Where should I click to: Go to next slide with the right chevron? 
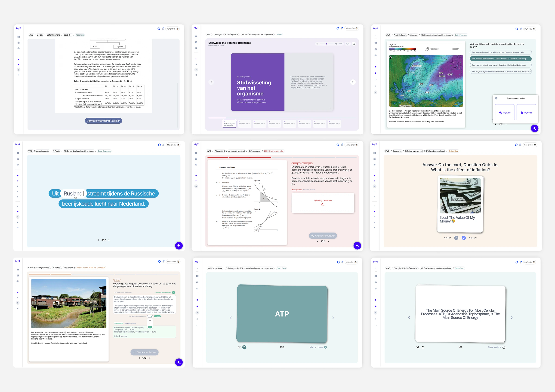[x=353, y=82]
